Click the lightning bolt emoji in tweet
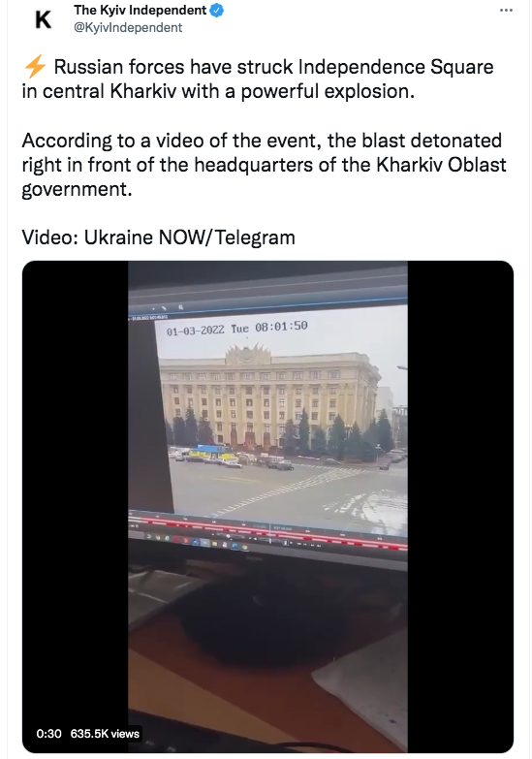 34,67
